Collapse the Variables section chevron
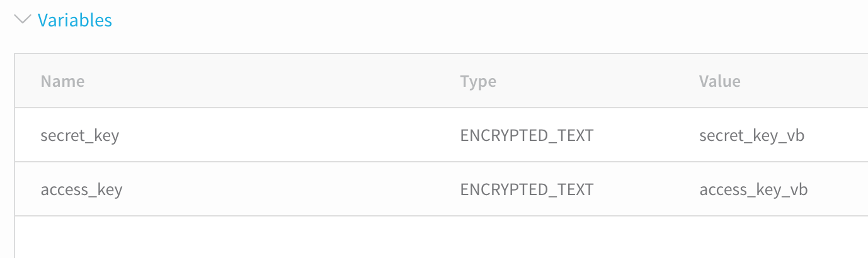The image size is (868, 258). (x=23, y=20)
